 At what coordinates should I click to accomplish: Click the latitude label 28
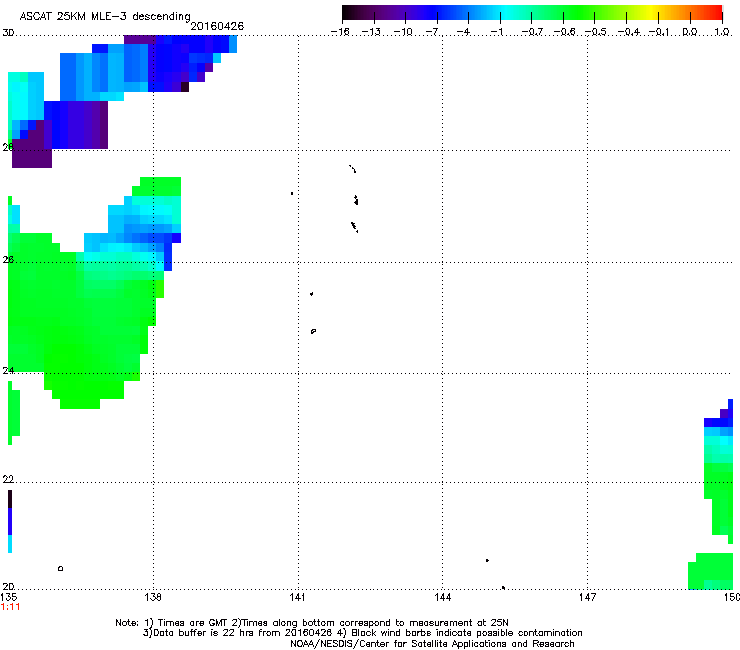pyautogui.click(x=8, y=147)
